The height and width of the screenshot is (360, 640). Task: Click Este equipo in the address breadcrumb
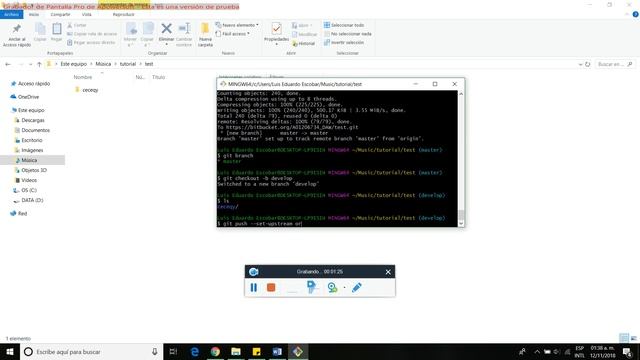73,64
